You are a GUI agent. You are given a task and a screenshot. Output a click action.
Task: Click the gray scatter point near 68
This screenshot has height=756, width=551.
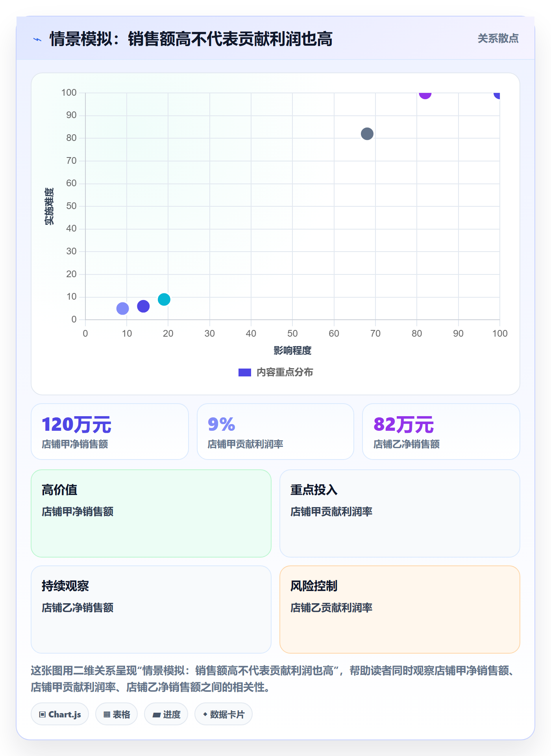coord(367,134)
